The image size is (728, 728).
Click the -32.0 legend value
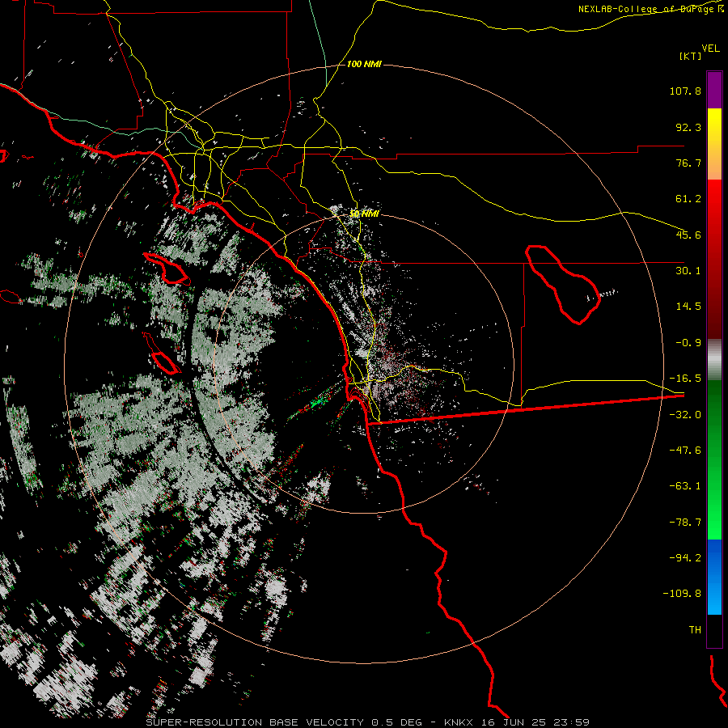tap(685, 415)
